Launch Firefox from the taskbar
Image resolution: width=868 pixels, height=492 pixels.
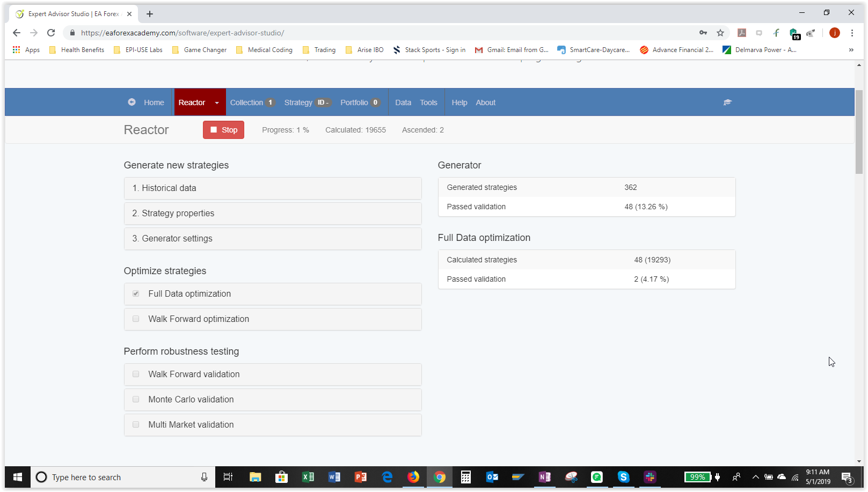[x=413, y=477]
